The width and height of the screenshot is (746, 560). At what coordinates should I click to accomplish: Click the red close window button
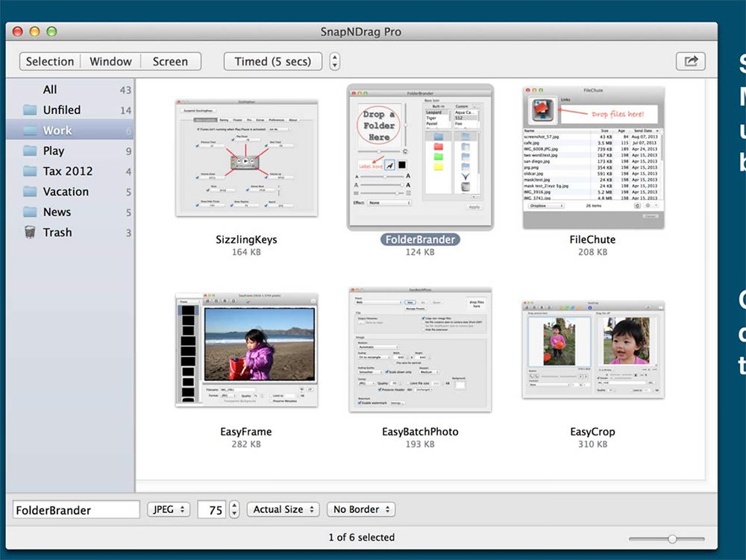[18, 31]
